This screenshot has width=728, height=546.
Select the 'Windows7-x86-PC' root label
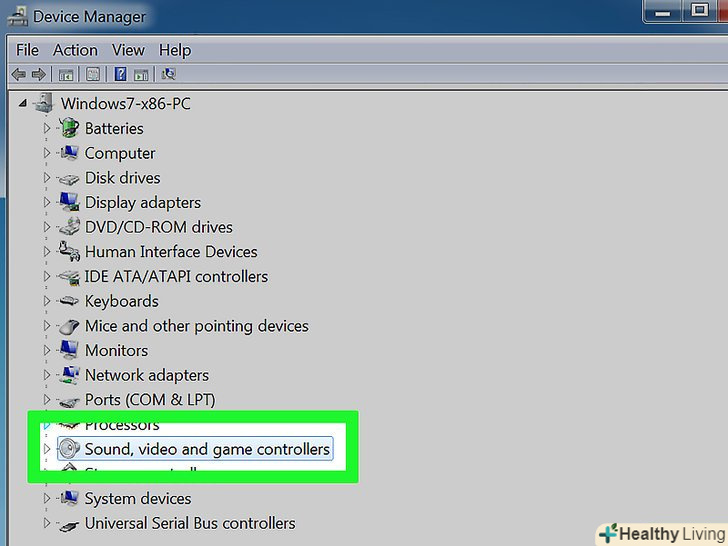[x=126, y=103]
